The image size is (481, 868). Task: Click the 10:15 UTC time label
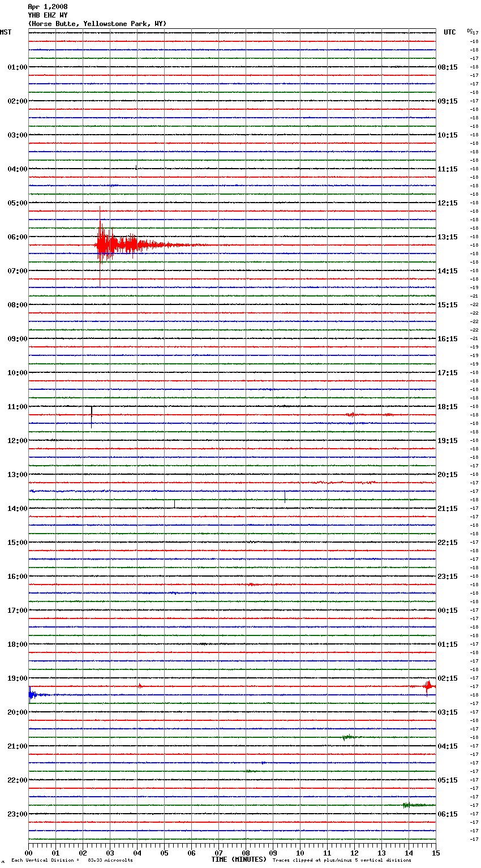pyautogui.click(x=448, y=135)
